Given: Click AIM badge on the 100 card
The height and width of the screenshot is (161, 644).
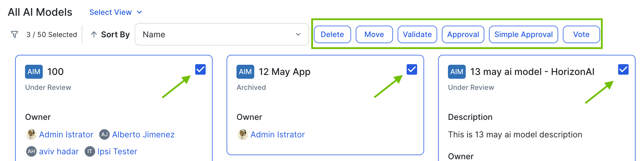Looking at the screenshot, I should (x=34, y=72).
